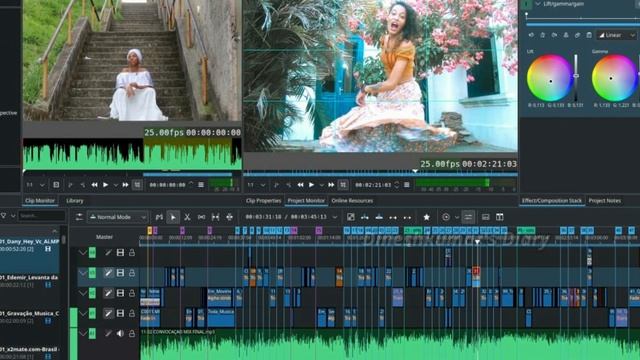Image resolution: width=640 pixels, height=360 pixels.
Task: Select the Razor cut tool
Action: pos(187,217)
